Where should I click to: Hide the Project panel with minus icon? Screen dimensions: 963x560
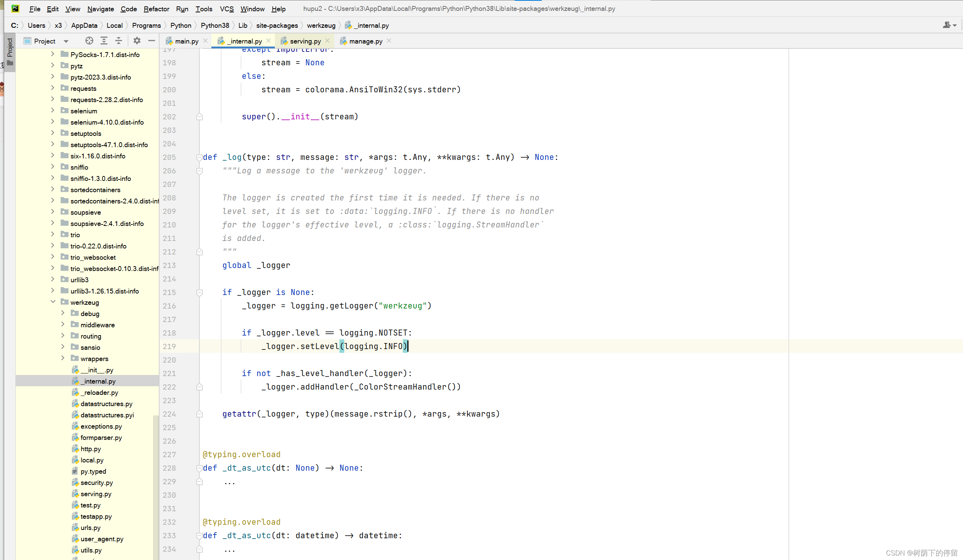(x=152, y=41)
